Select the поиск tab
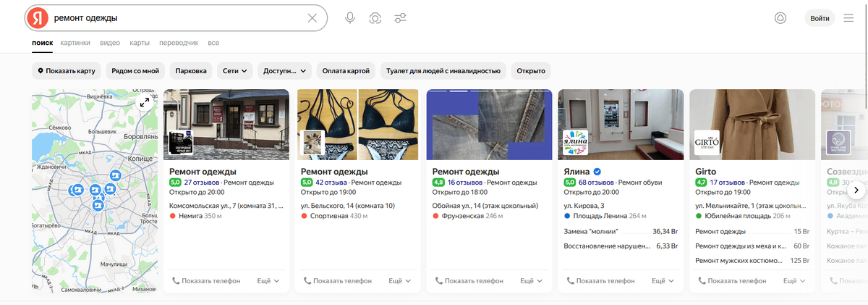The width and height of the screenshot is (868, 305). pos(42,43)
